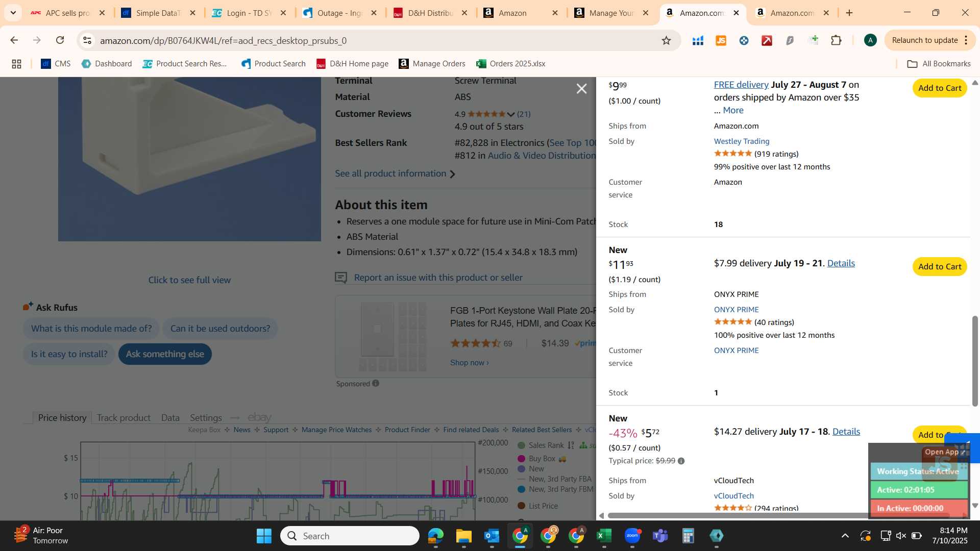The image size is (980, 551).
Task: Select Keepa Data tab
Action: pyautogui.click(x=170, y=418)
